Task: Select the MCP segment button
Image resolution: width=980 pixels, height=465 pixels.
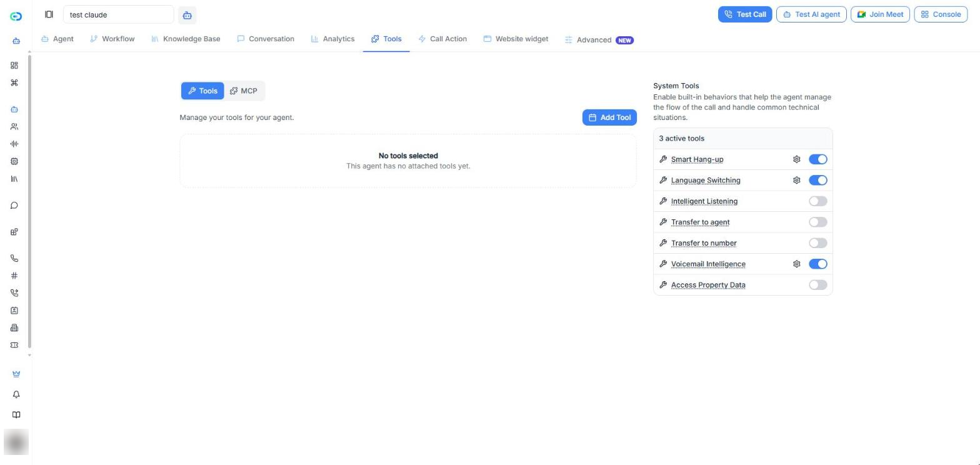Action: (x=244, y=91)
